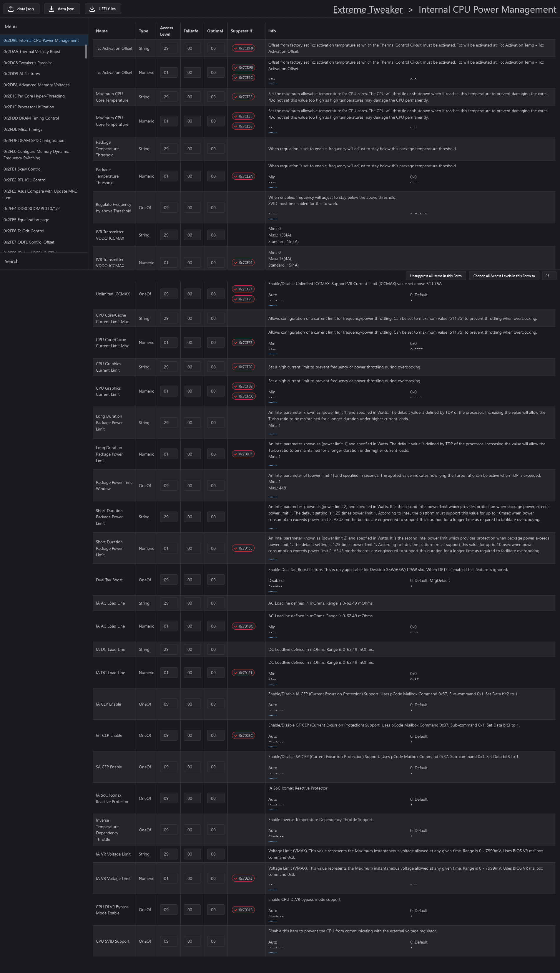
Task: Toggle suppress-if chip 0x7CE9A
Action: click(x=243, y=176)
